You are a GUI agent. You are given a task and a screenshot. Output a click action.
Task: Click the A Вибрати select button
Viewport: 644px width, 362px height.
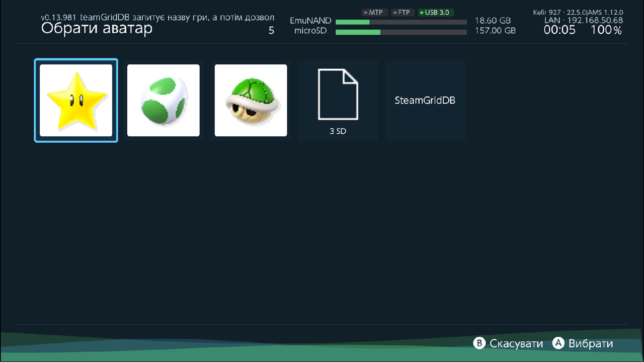point(583,343)
